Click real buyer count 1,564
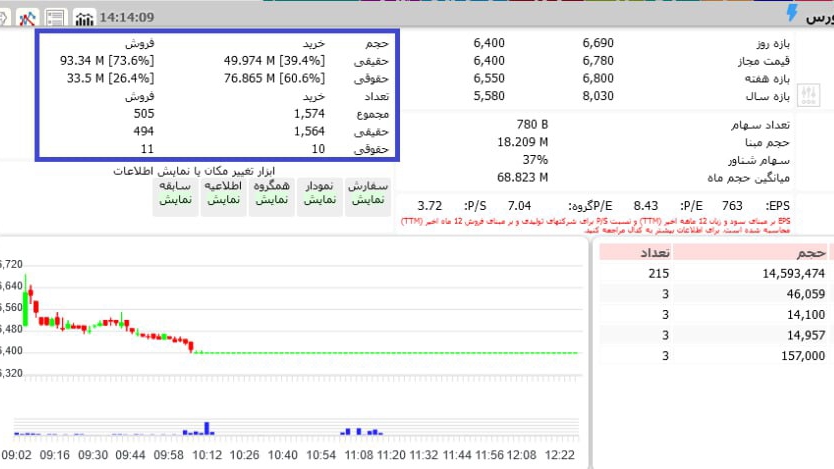Image resolution: width=834 pixels, height=469 pixels. point(309,131)
